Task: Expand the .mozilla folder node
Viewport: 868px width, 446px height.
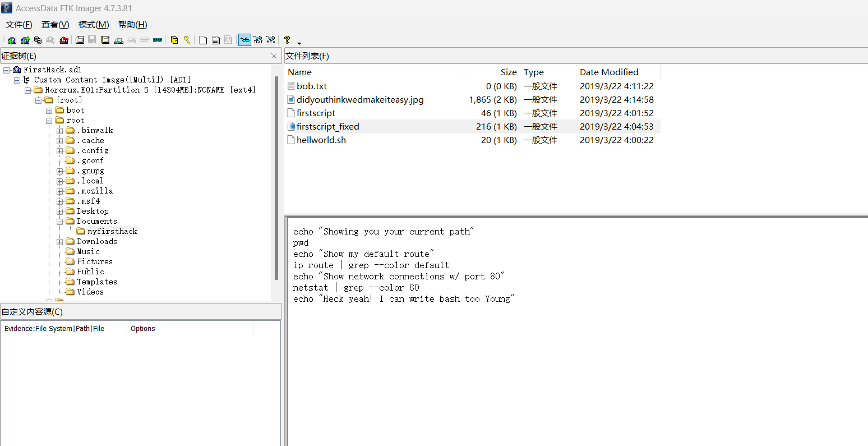Action: [x=59, y=191]
